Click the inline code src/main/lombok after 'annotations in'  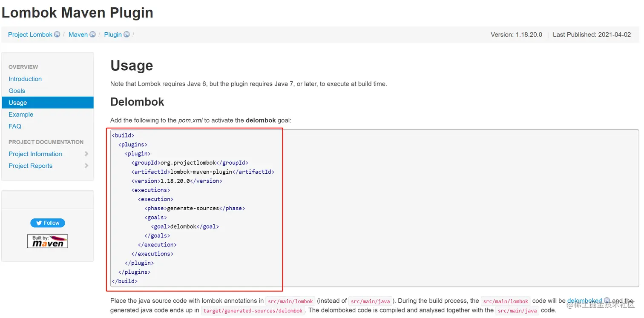(x=290, y=301)
